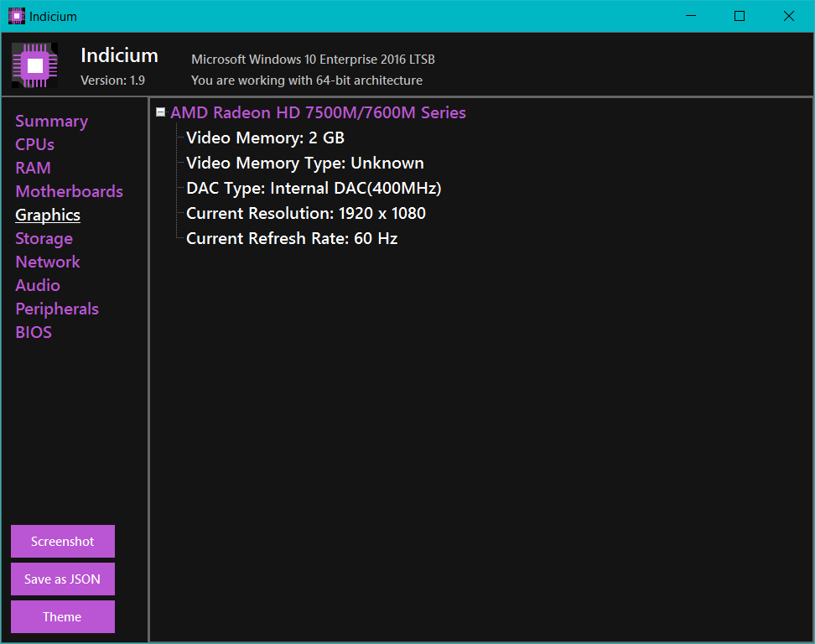
Task: Open the Audio section
Action: (38, 285)
